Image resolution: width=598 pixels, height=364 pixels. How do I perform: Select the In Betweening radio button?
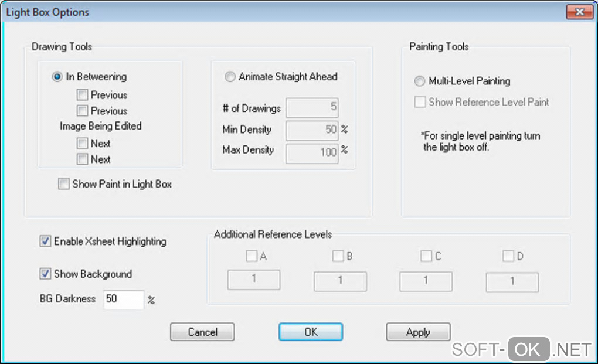57,77
